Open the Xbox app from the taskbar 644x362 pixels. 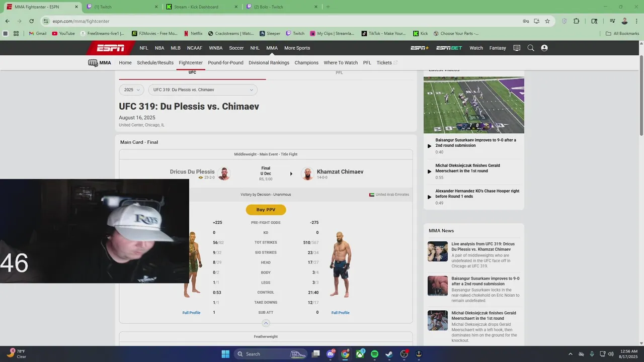click(360, 354)
